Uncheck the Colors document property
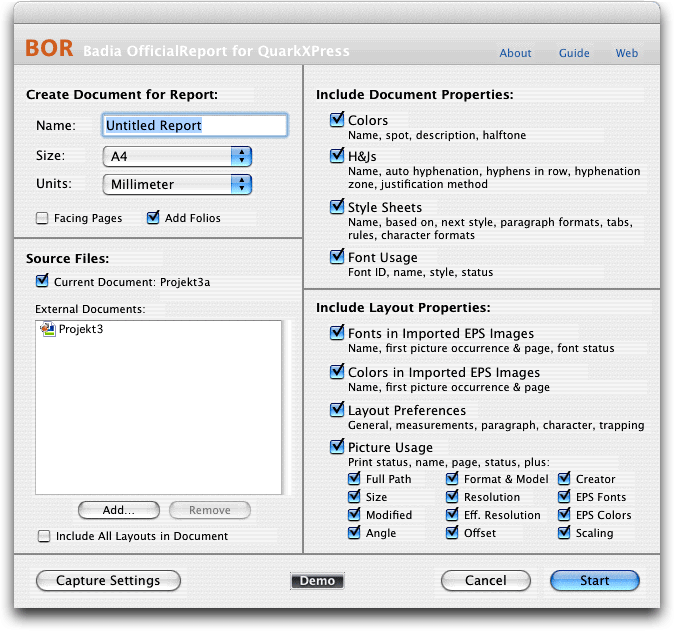This screenshot has height=631, width=674. coord(337,119)
